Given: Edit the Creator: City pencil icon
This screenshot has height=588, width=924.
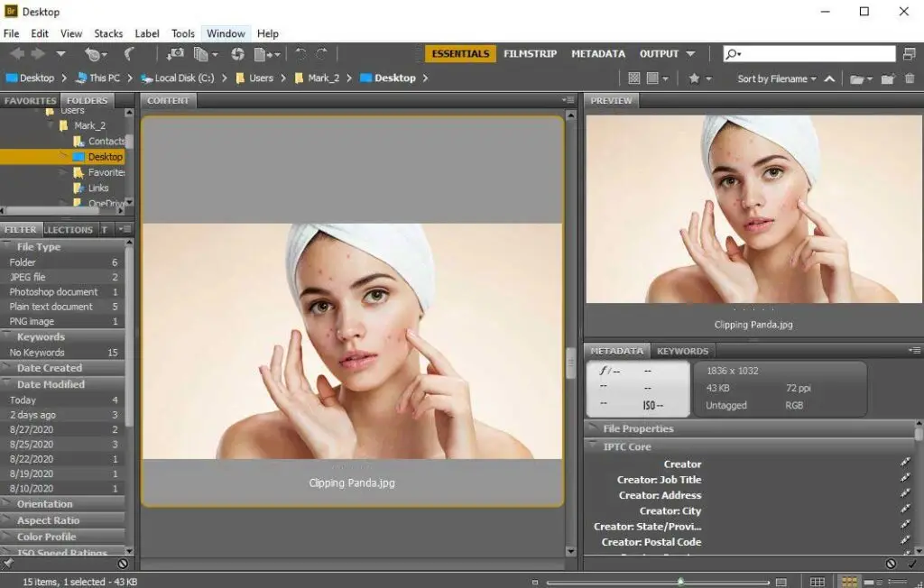Looking at the screenshot, I should coord(905,510).
